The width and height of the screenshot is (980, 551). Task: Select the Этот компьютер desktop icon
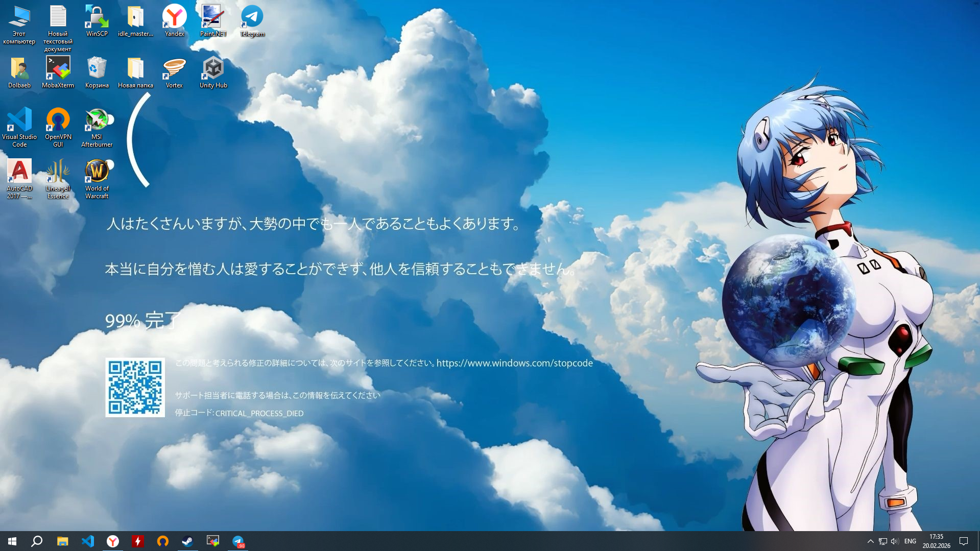pos(19,25)
